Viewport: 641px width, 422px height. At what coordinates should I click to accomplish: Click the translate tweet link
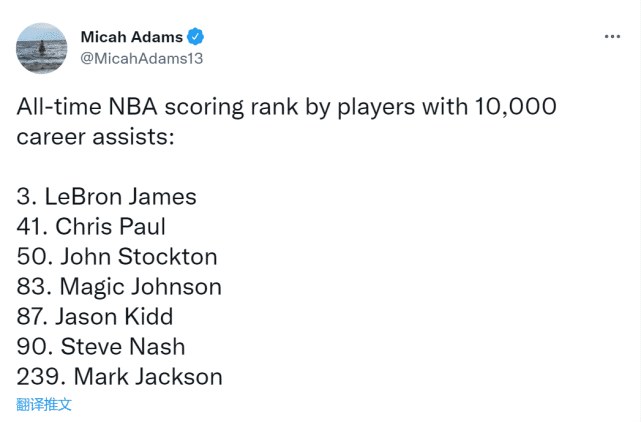point(44,404)
